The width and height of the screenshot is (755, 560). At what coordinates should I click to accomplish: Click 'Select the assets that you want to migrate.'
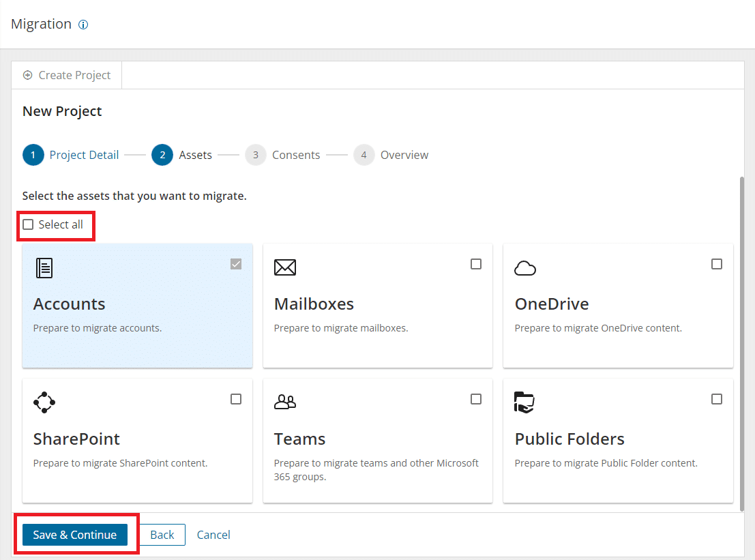[x=134, y=196]
